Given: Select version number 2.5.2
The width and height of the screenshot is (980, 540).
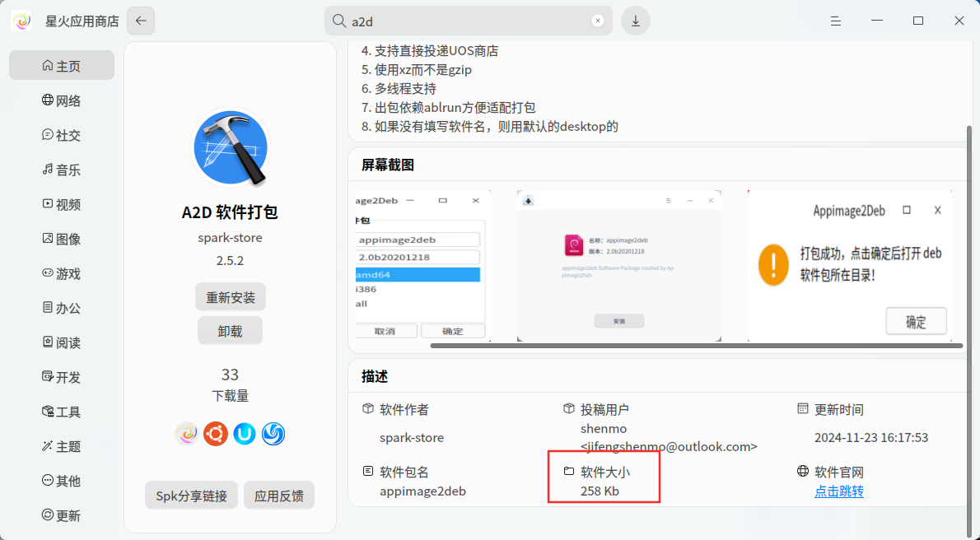Looking at the screenshot, I should pyautogui.click(x=230, y=261).
